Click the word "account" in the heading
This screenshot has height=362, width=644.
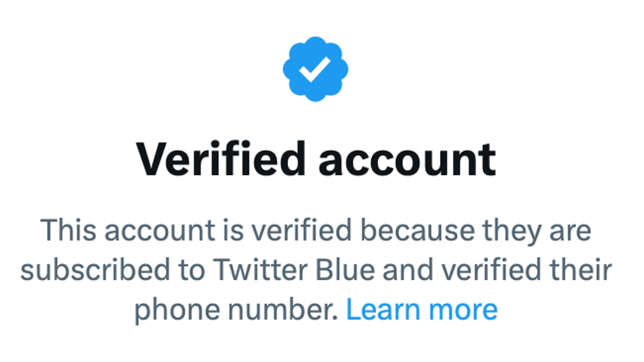tap(407, 160)
